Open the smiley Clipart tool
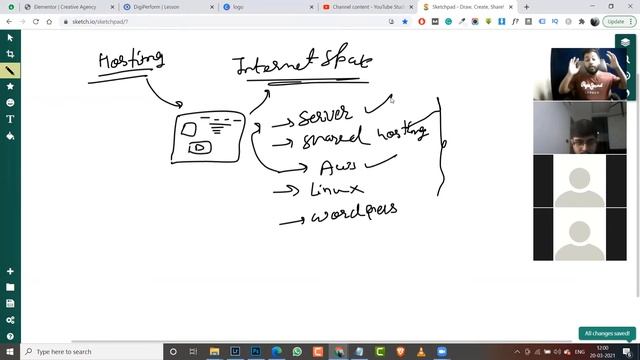Image resolution: width=640 pixels, height=360 pixels. [10, 102]
